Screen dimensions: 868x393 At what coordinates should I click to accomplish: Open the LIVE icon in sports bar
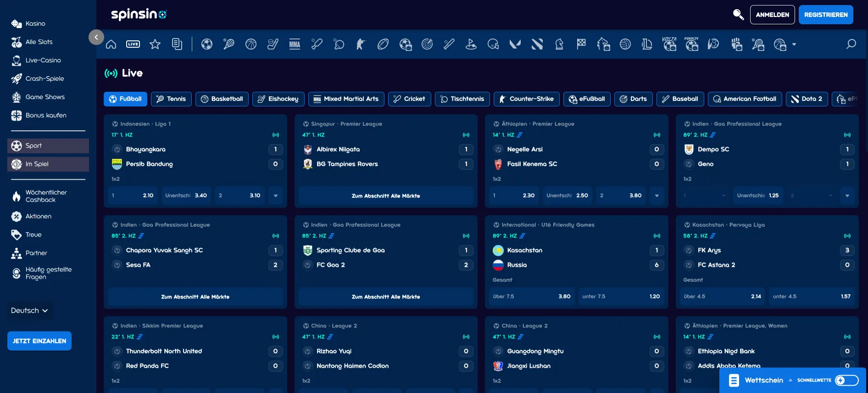tap(133, 44)
